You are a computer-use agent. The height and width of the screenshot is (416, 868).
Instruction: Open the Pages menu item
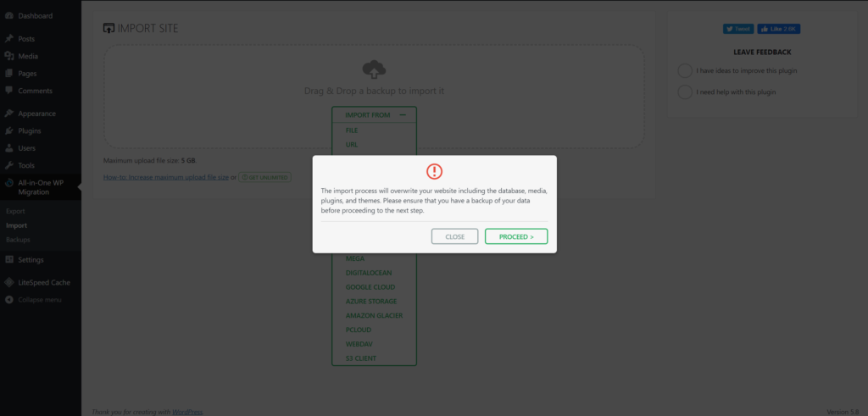click(x=27, y=74)
